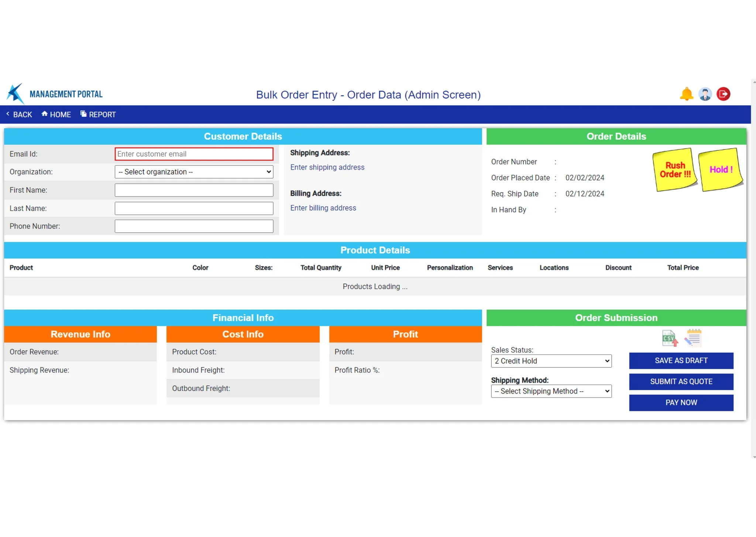The width and height of the screenshot is (756, 537).
Task: Click the Shipping Revenue label
Action: pyautogui.click(x=39, y=370)
